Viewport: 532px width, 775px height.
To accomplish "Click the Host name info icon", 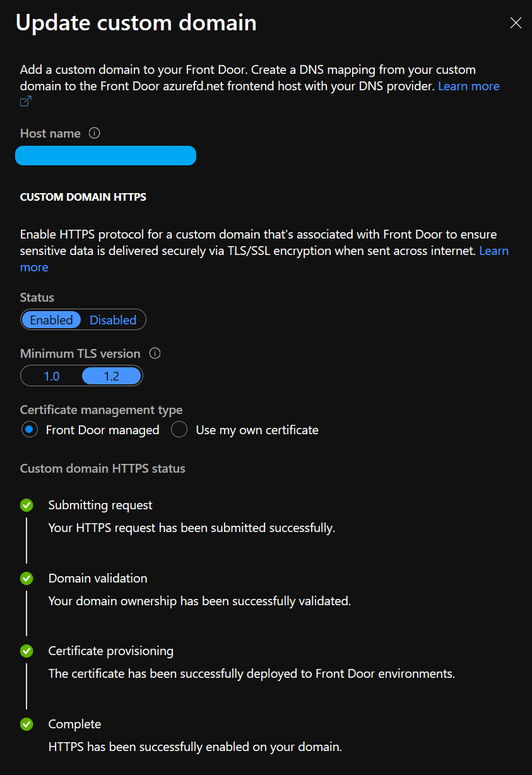I will point(95,133).
